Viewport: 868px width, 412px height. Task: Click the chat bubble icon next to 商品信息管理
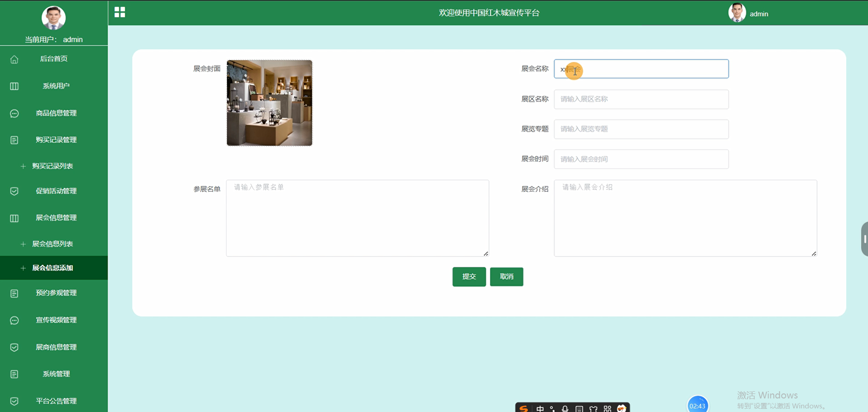pyautogui.click(x=14, y=113)
